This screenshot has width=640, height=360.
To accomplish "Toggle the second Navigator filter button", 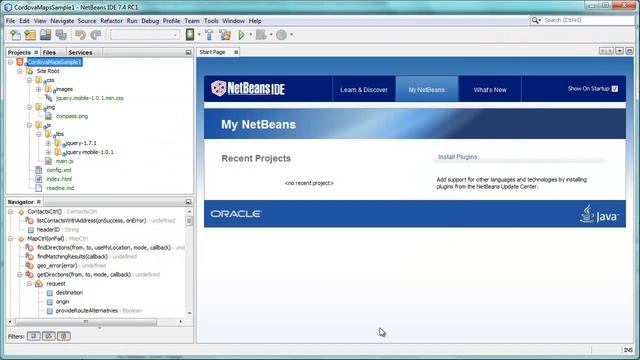I will (x=49, y=336).
